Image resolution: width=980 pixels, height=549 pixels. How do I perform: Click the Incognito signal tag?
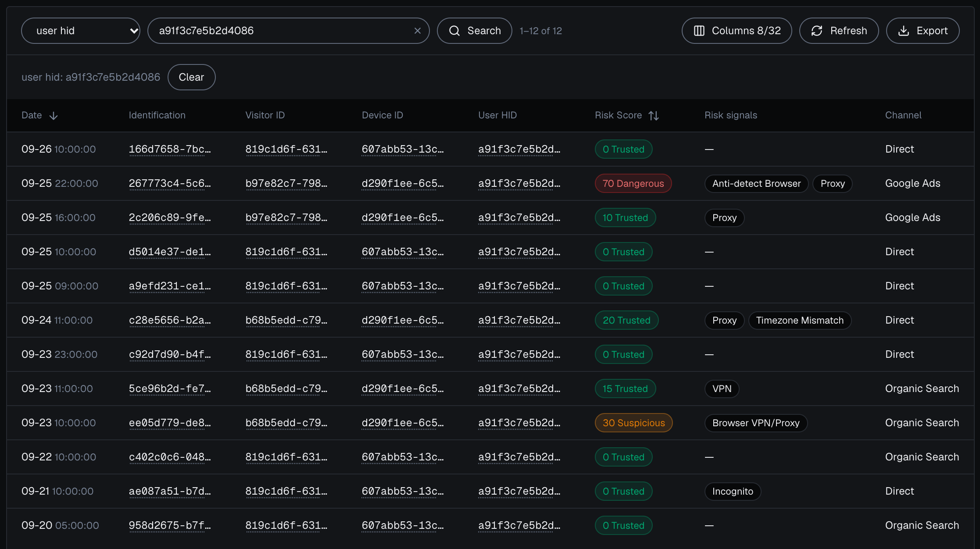(733, 491)
